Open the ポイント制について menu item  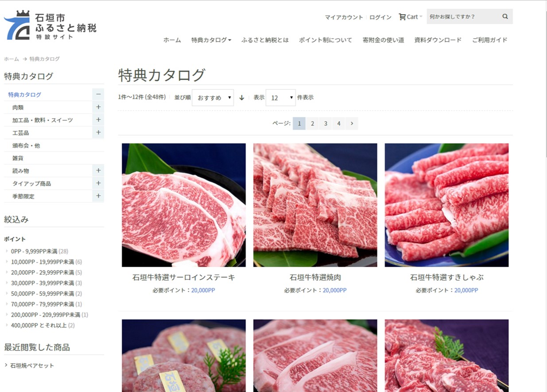(326, 40)
